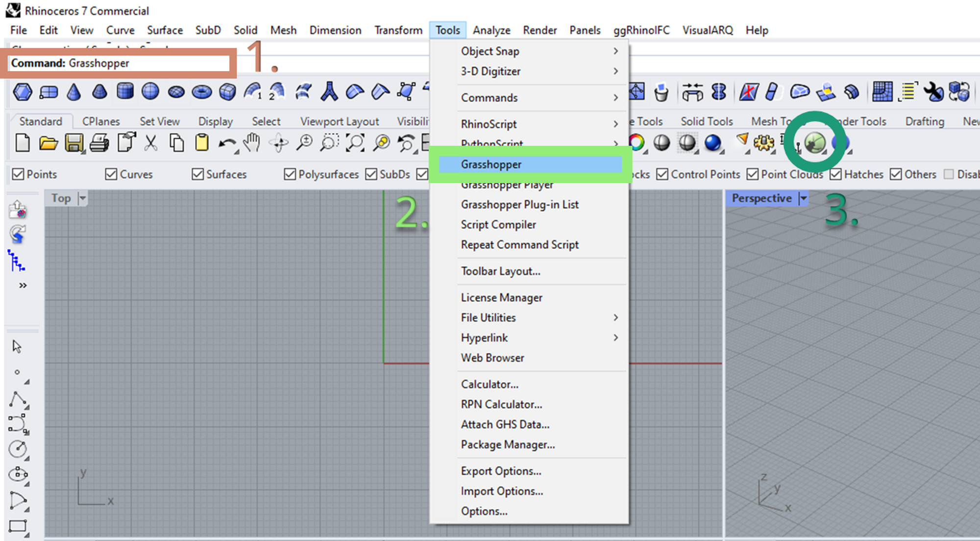This screenshot has height=541, width=980.
Task: Uncheck the Surfaces filter checkbox
Action: pyautogui.click(x=197, y=174)
